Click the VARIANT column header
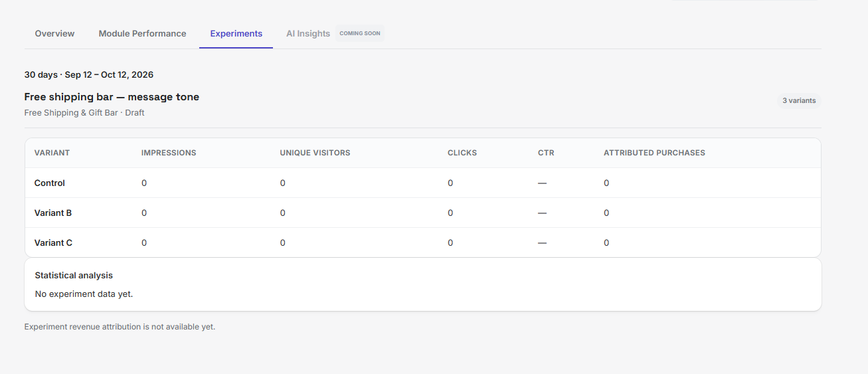868x374 pixels. [x=52, y=153]
